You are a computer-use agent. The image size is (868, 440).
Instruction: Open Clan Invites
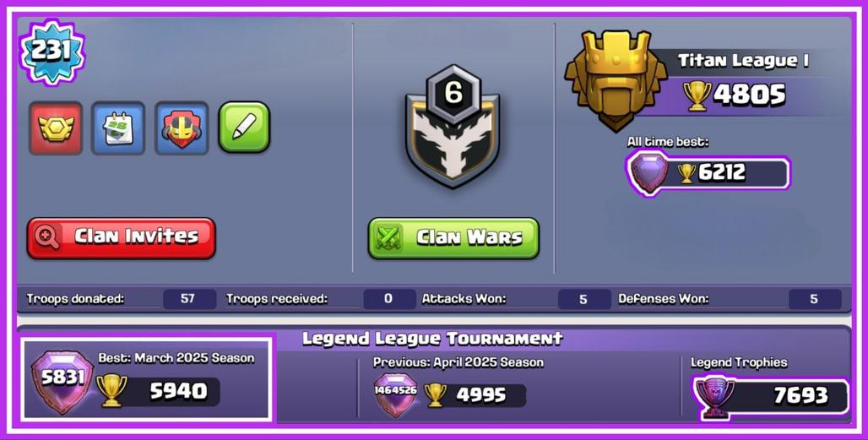pyautogui.click(x=122, y=238)
